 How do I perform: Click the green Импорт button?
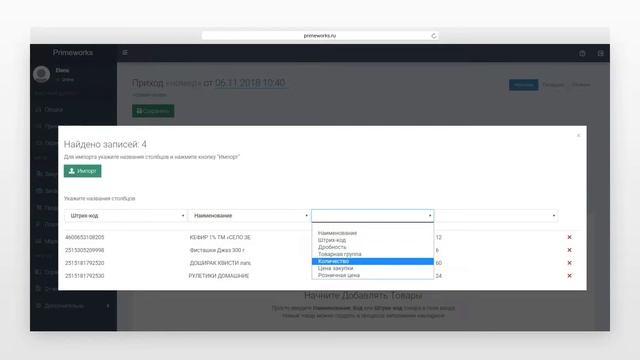tap(82, 171)
